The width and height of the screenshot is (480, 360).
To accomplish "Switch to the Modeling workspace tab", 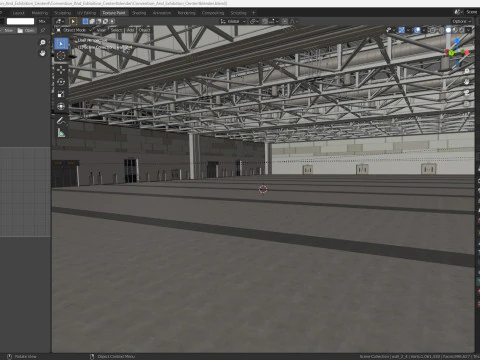I will click(40, 13).
